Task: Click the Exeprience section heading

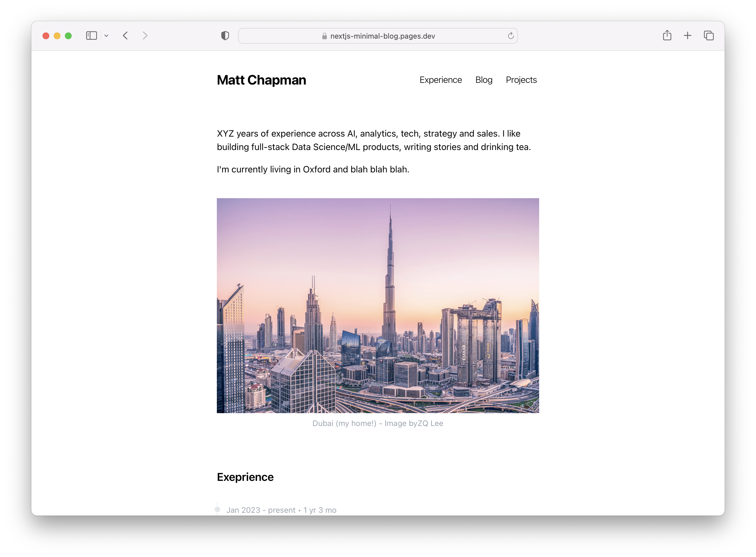Action: (x=245, y=477)
